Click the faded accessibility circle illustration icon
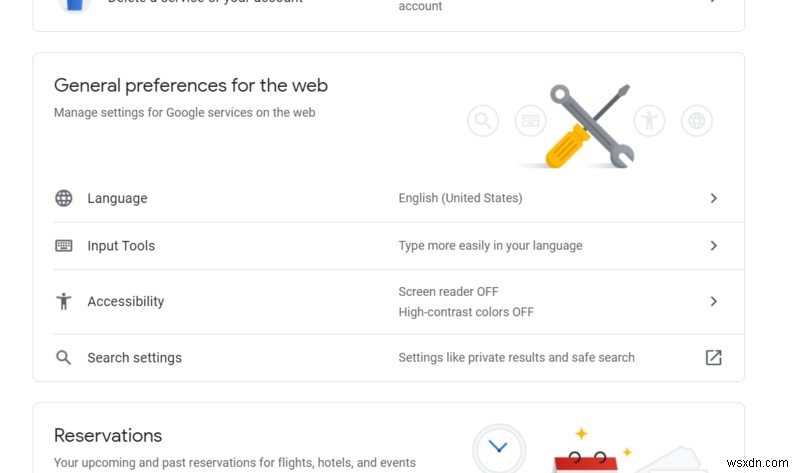Viewport: 800px width, 473px height. point(649,122)
